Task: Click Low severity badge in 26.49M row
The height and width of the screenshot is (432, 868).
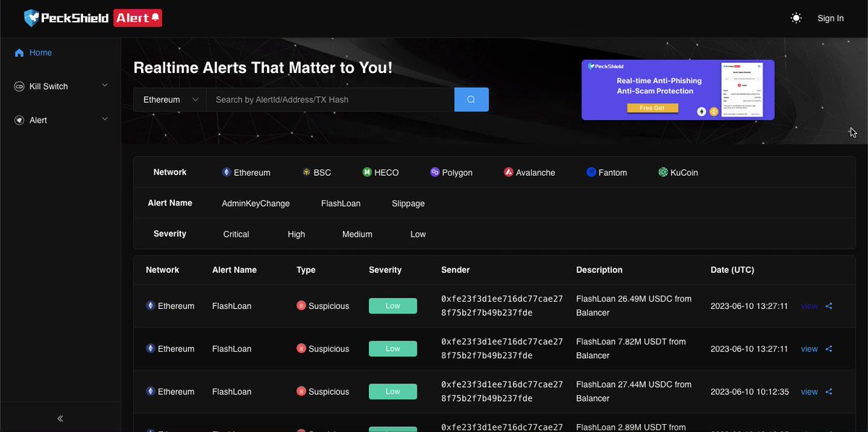Action: pyautogui.click(x=393, y=306)
